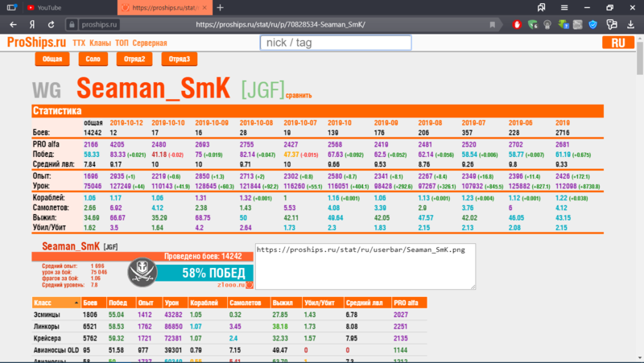The image size is (644, 363).
Task: Open the [JGF] clan tag link
Action: tap(263, 89)
